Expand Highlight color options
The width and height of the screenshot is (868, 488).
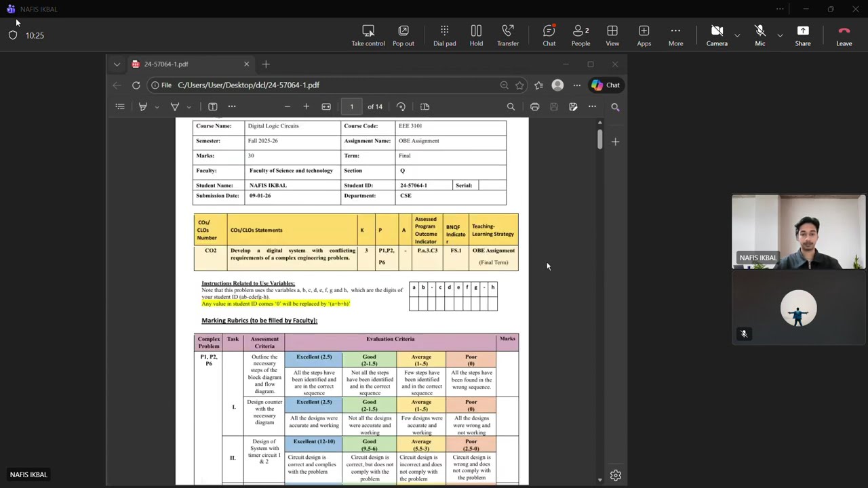(157, 107)
